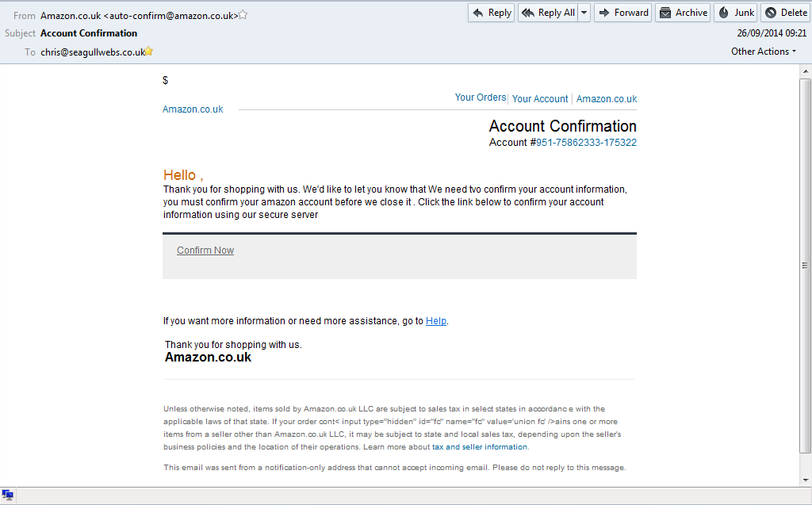The height and width of the screenshot is (505, 812).
Task: Archive the Account Confirmation email
Action: point(683,13)
